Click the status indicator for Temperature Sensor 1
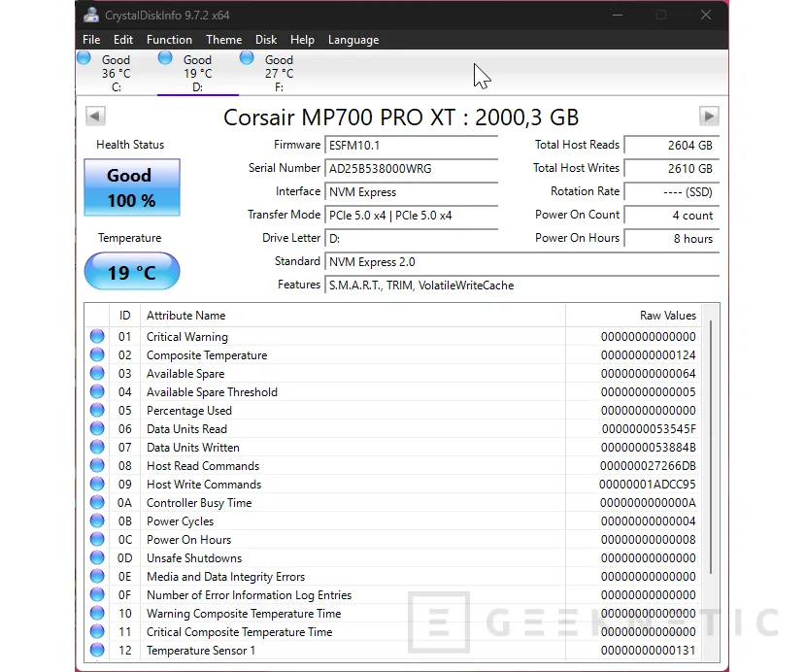 96,650
